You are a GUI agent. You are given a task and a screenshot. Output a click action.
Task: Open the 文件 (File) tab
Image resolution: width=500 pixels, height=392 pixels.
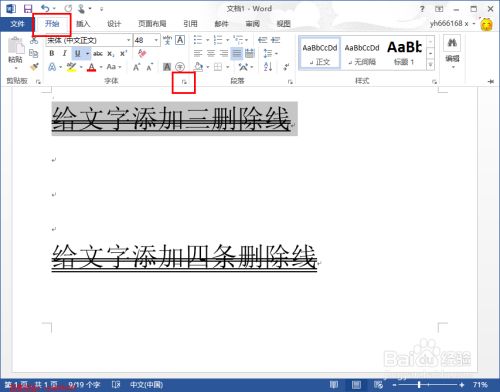point(17,24)
